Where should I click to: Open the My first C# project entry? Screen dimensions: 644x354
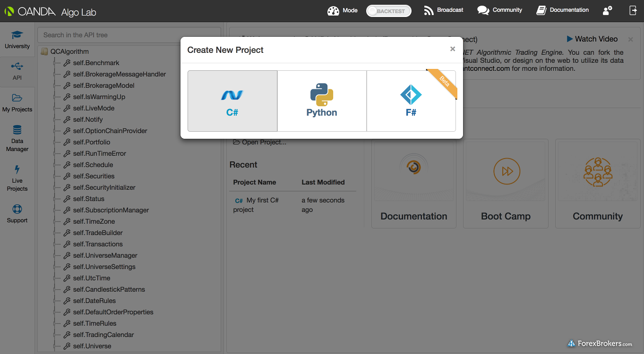click(256, 205)
